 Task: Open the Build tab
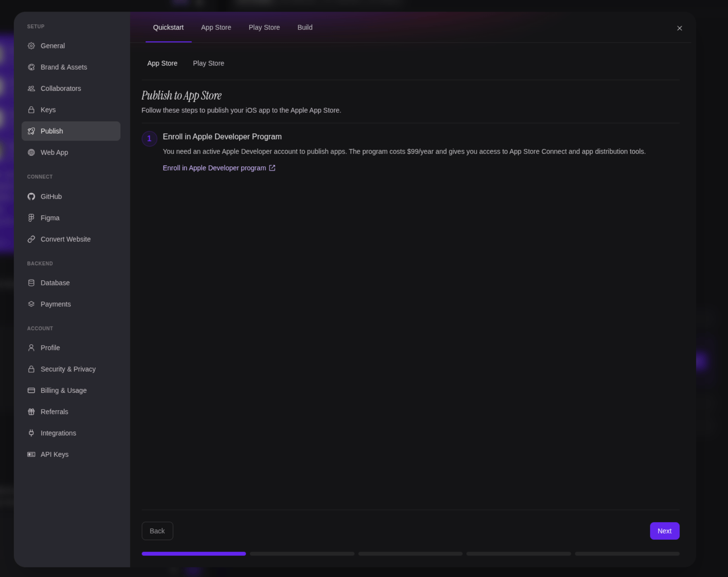[305, 28]
